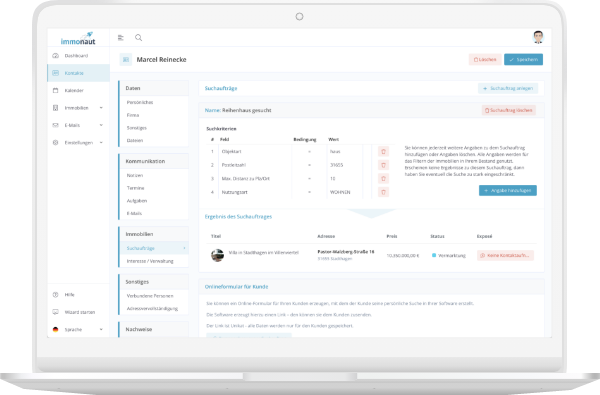
Task: Select Termine under Kommunikation
Action: [x=135, y=188]
